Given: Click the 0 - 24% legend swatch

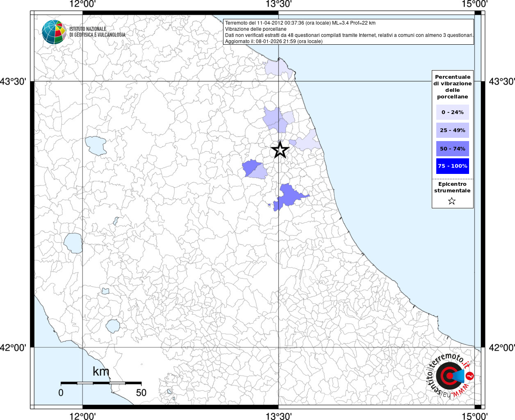Looking at the screenshot, I should tap(452, 112).
